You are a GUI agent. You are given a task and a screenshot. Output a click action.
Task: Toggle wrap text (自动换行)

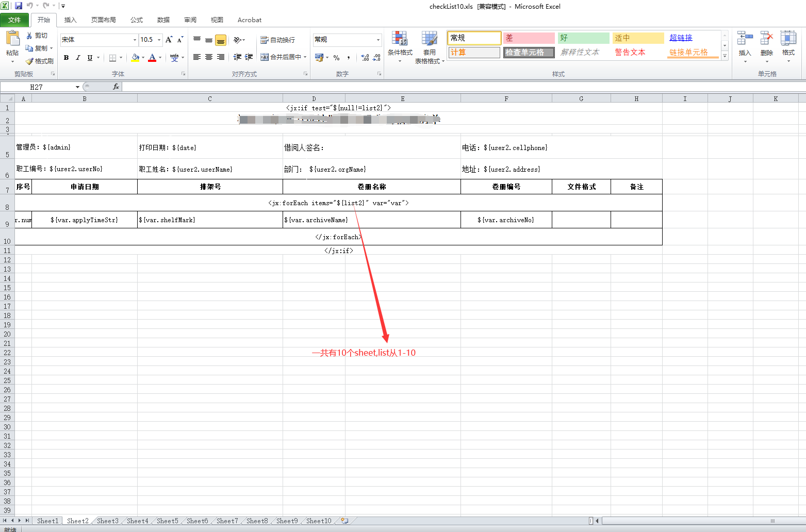277,40
